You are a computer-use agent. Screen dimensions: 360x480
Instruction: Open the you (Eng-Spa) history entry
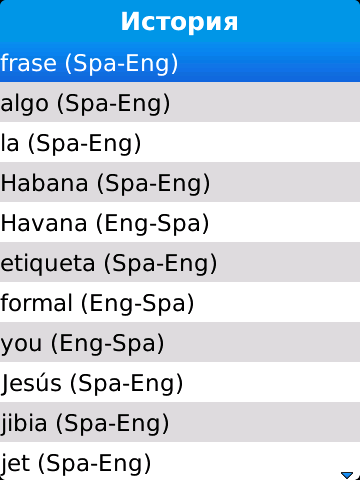pyautogui.click(x=180, y=342)
